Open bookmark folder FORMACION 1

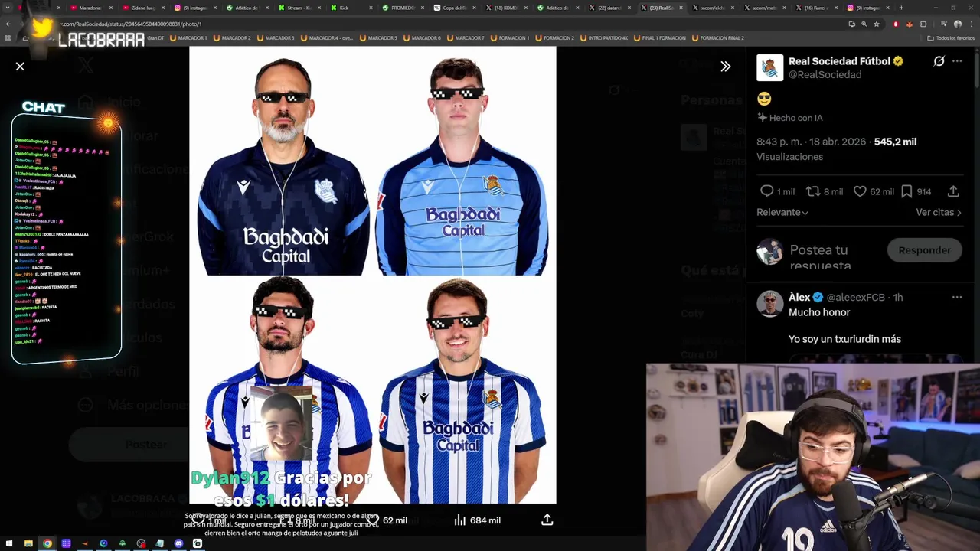509,37
